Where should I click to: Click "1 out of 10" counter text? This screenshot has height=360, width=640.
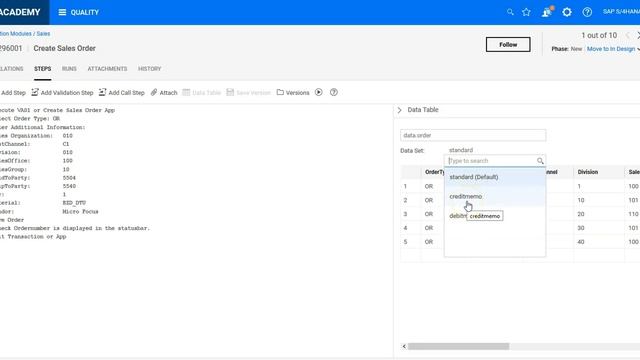(599, 36)
